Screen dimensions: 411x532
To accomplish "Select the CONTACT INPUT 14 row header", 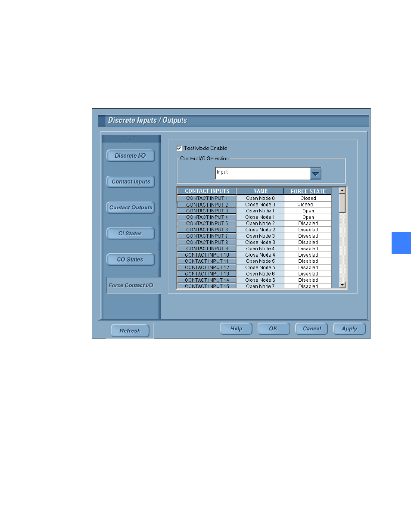I will click(x=207, y=280).
